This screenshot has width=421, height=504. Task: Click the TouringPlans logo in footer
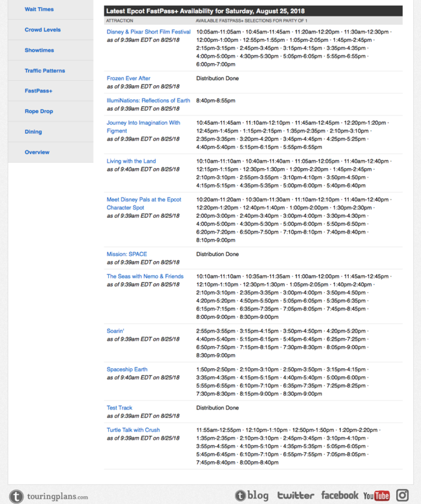coord(49,496)
